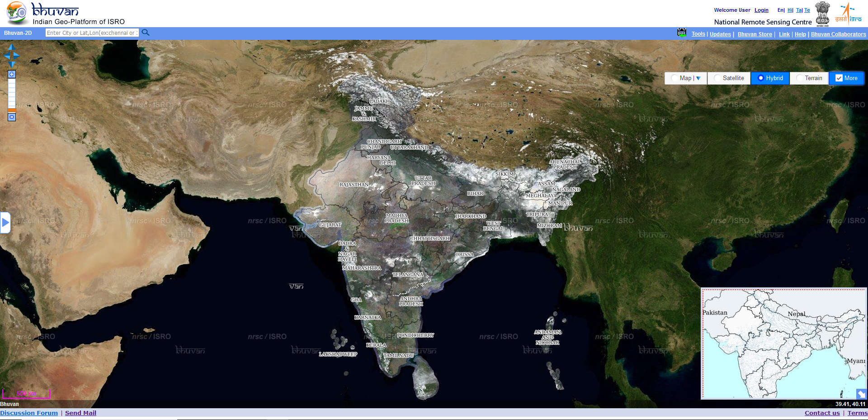This screenshot has width=868, height=420.
Task: Open the Discussion Forum link
Action: click(x=29, y=413)
